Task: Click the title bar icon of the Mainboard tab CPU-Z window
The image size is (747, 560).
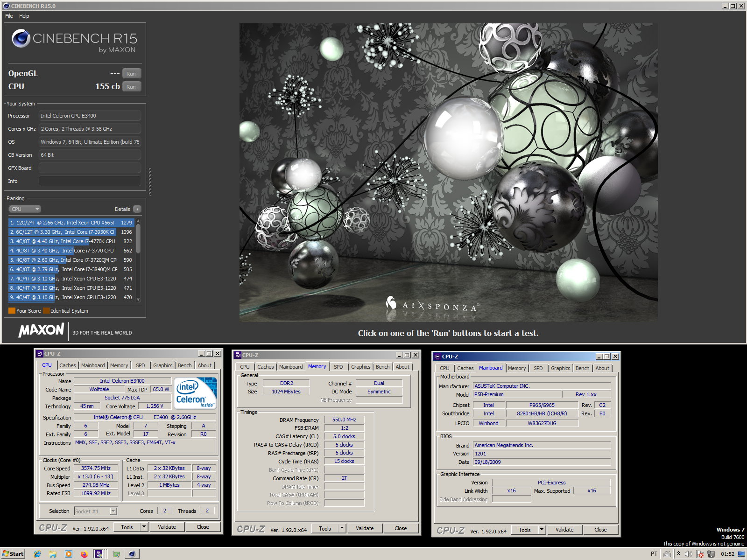Action: pyautogui.click(x=437, y=357)
